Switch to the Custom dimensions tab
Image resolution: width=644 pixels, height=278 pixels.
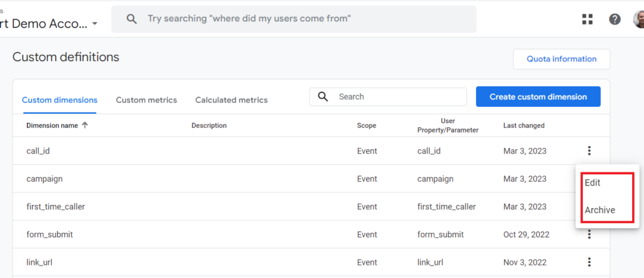point(60,100)
